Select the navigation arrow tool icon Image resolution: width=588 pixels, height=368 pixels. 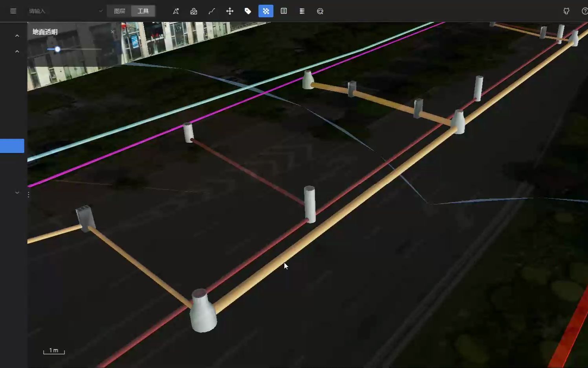pos(176,11)
